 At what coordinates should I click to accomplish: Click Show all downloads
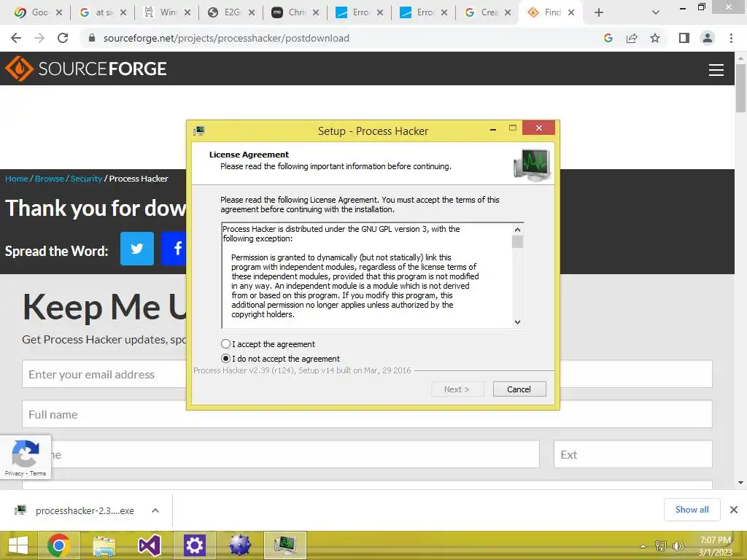click(x=692, y=510)
